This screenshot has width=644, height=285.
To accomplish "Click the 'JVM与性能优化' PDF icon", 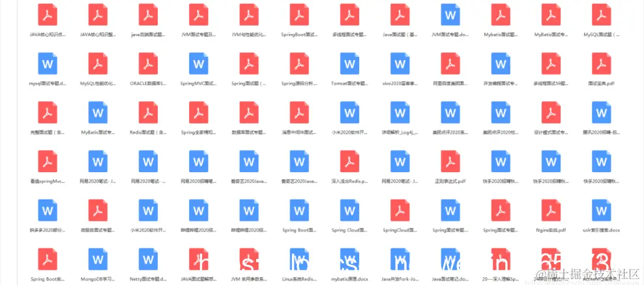I will click(x=249, y=14).
